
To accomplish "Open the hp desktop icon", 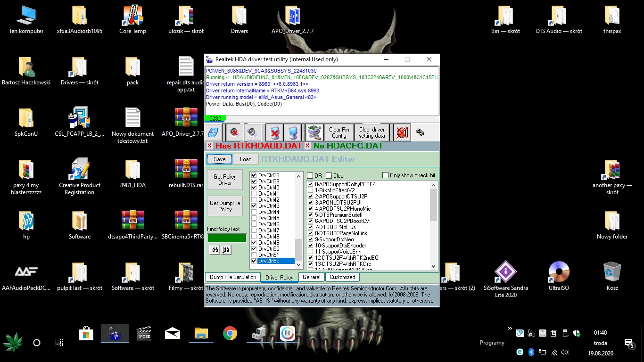I will [26, 225].
